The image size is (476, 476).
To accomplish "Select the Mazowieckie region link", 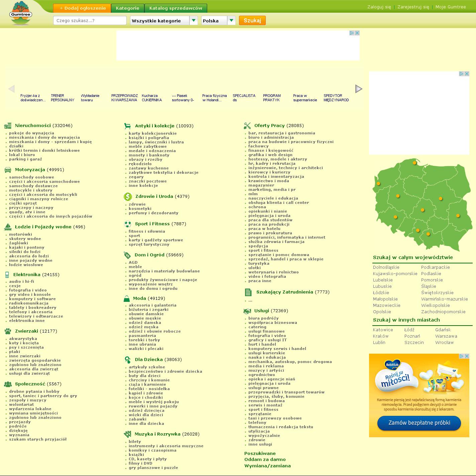I will click(386, 306).
